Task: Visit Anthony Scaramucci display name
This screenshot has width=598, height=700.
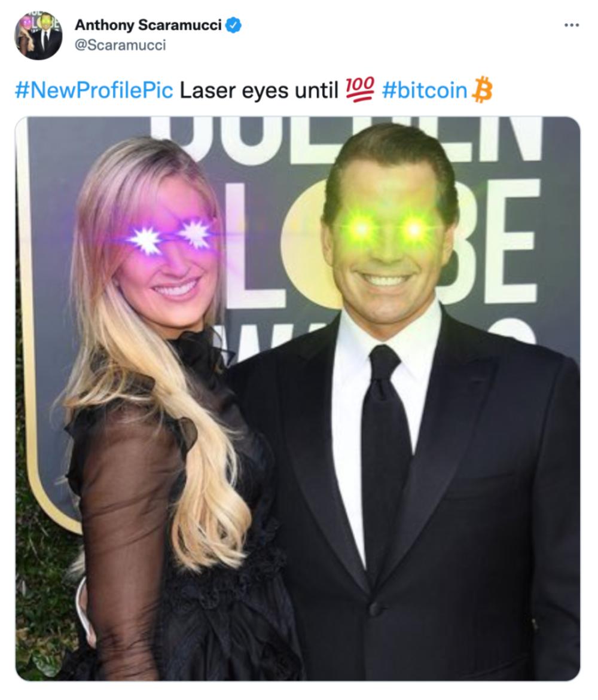Action: (148, 25)
